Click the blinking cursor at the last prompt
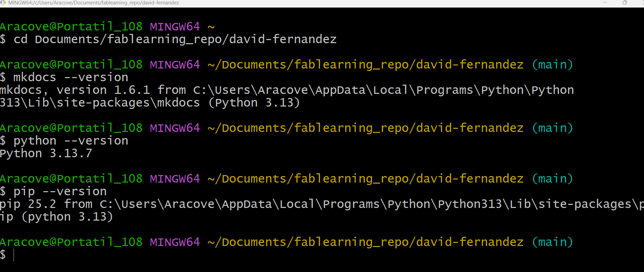This screenshot has height=272, width=644. click(14, 255)
